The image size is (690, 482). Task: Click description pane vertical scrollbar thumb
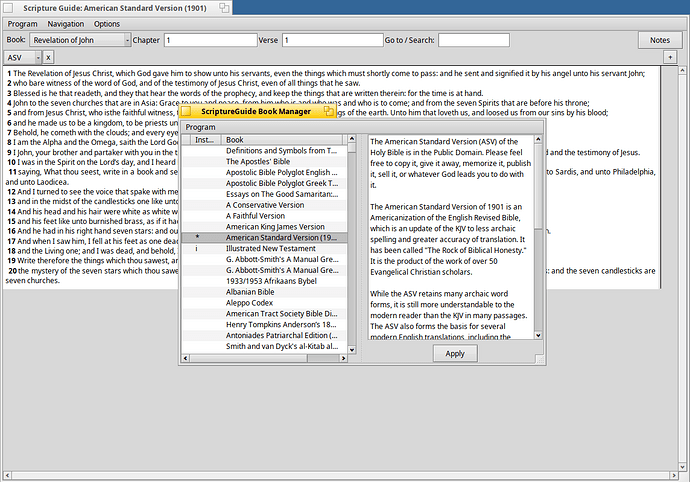tap(538, 186)
